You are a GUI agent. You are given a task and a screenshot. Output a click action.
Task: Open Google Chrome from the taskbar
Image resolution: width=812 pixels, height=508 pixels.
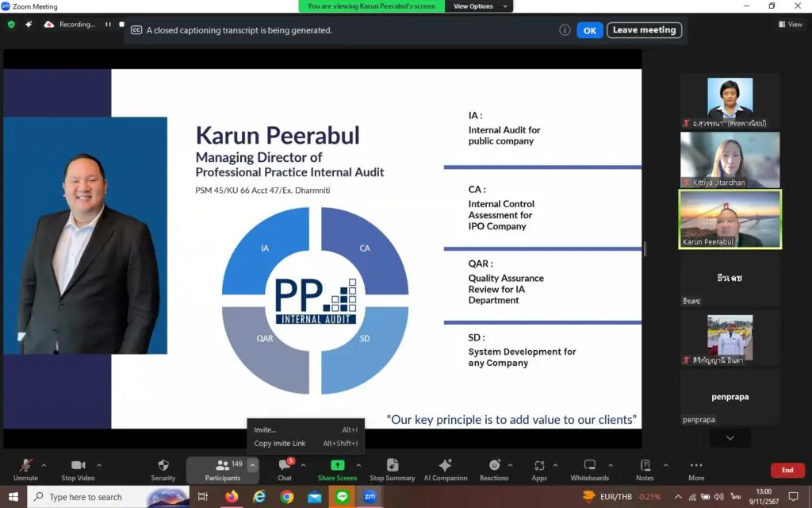click(286, 497)
